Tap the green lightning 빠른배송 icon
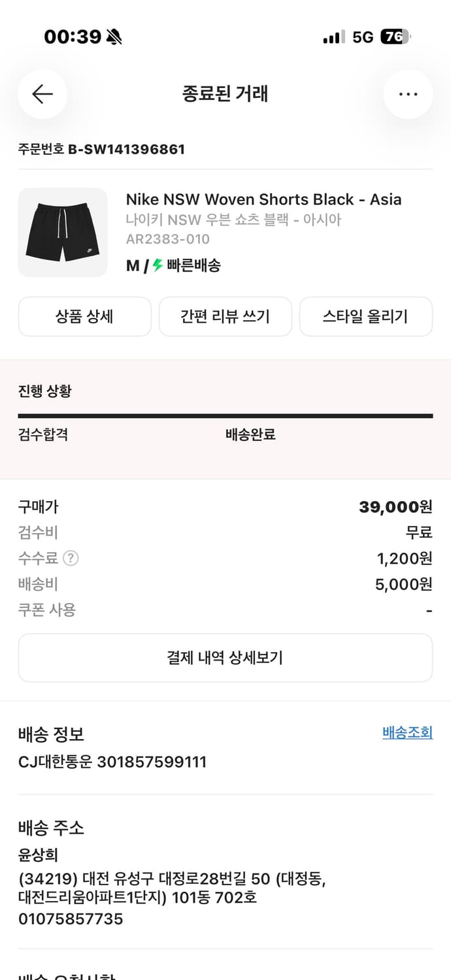Image resolution: width=451 pixels, height=980 pixels. click(158, 265)
